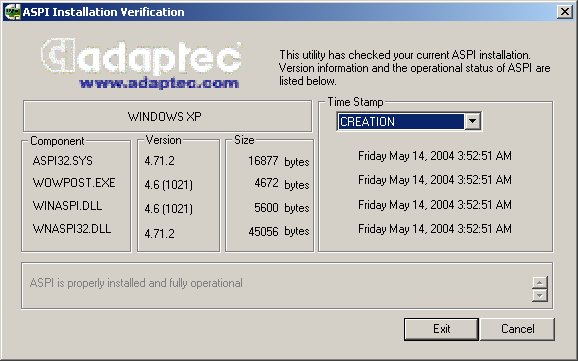Click WINASPI.DLL version 4.6 (1021)
578x361 pixels.
point(168,209)
